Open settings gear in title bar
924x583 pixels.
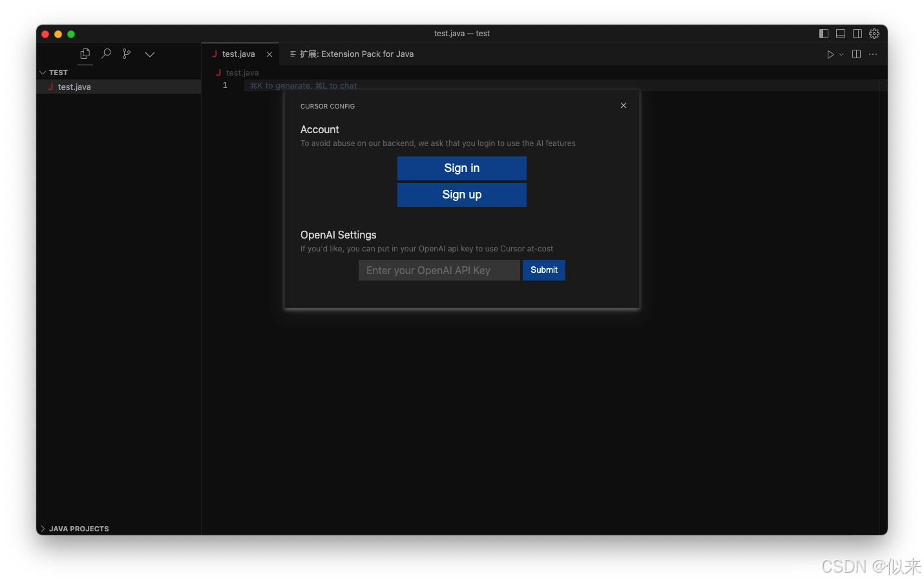coord(874,34)
